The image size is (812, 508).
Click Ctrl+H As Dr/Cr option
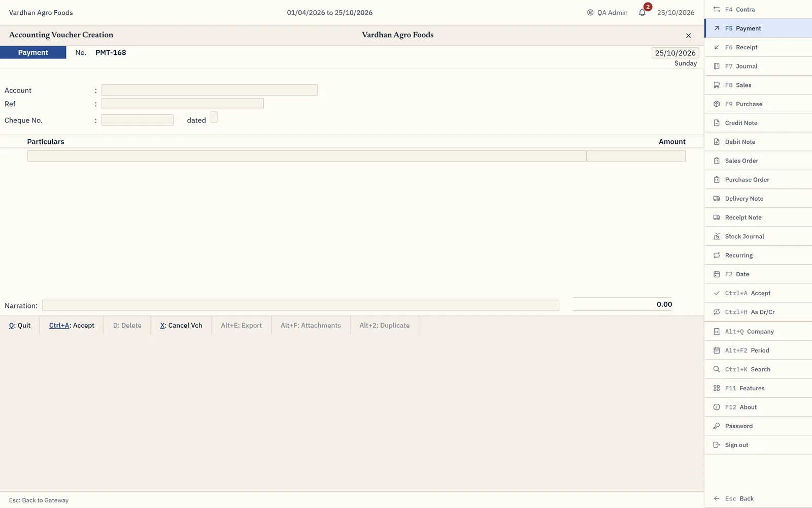pyautogui.click(x=758, y=312)
